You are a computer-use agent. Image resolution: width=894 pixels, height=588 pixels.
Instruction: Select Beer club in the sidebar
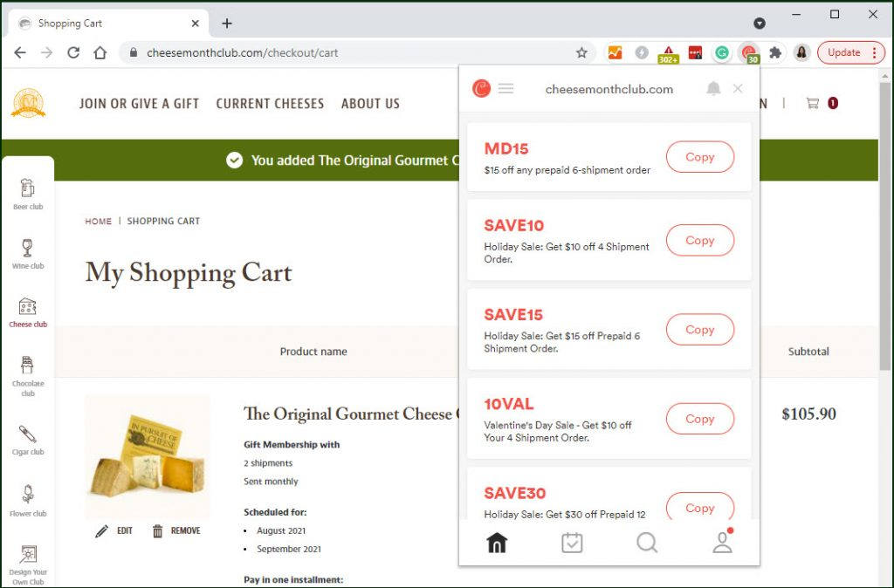[x=28, y=195]
